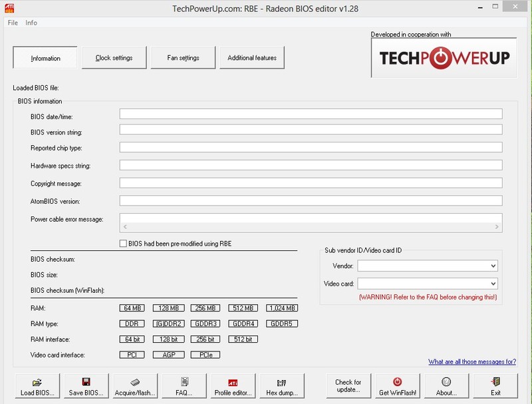Open the Hex dump button
This screenshot has width=532, height=404.
click(x=282, y=386)
